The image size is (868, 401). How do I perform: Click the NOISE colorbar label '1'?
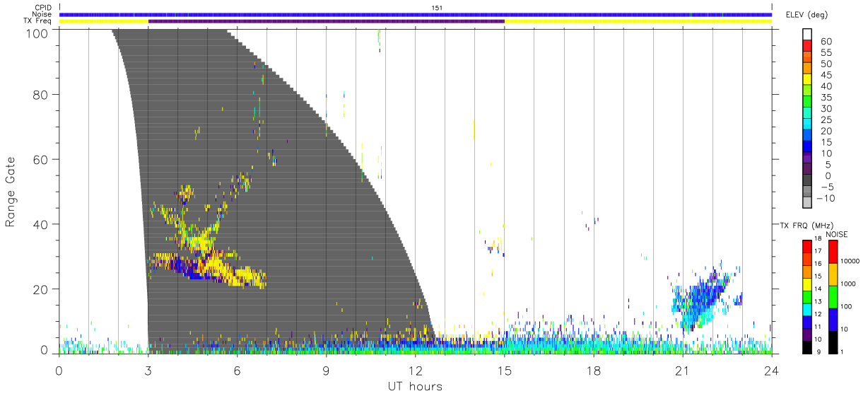point(842,351)
